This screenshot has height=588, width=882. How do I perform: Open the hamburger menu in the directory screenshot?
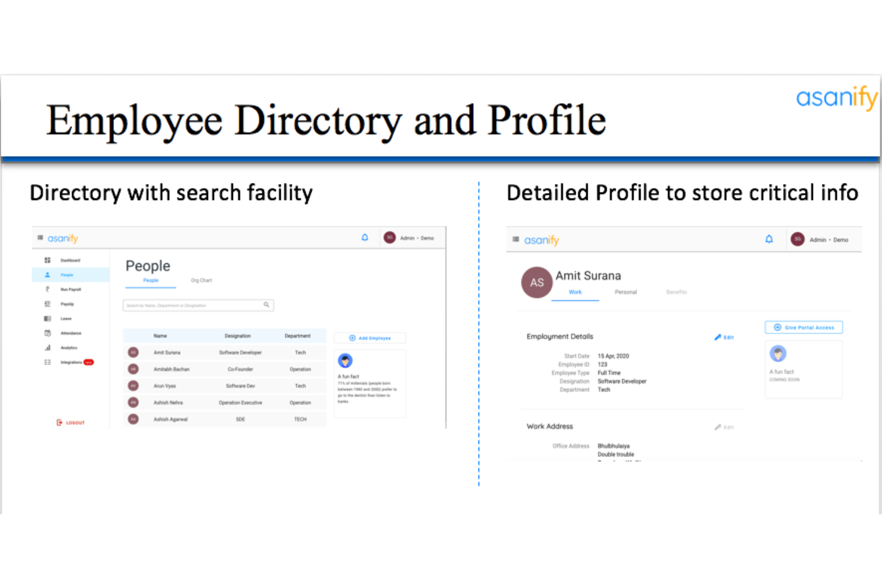tap(41, 238)
